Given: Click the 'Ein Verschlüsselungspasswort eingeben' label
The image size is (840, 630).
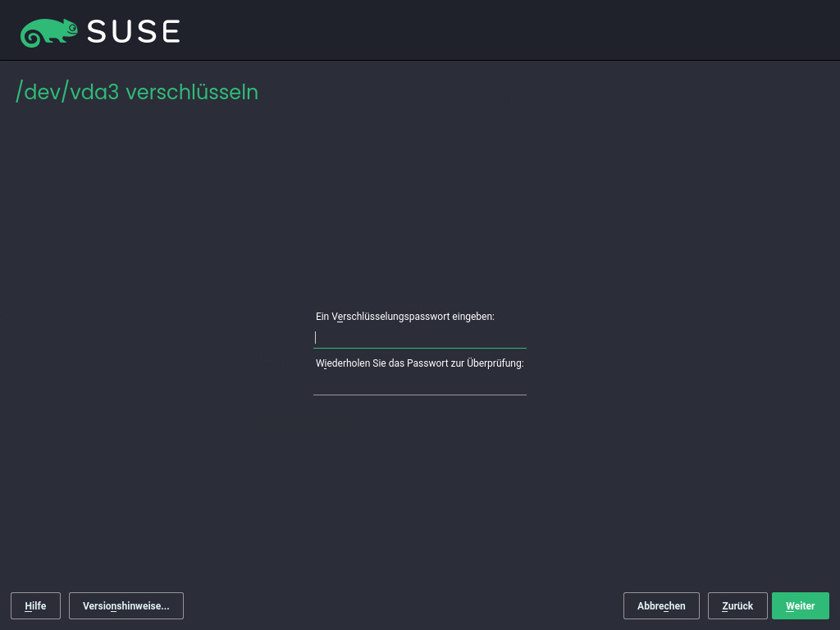Looking at the screenshot, I should click(x=404, y=316).
